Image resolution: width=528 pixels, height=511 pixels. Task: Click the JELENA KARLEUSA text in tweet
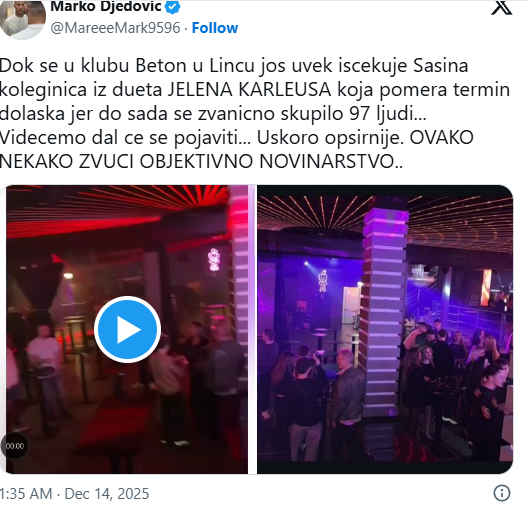click(250, 90)
